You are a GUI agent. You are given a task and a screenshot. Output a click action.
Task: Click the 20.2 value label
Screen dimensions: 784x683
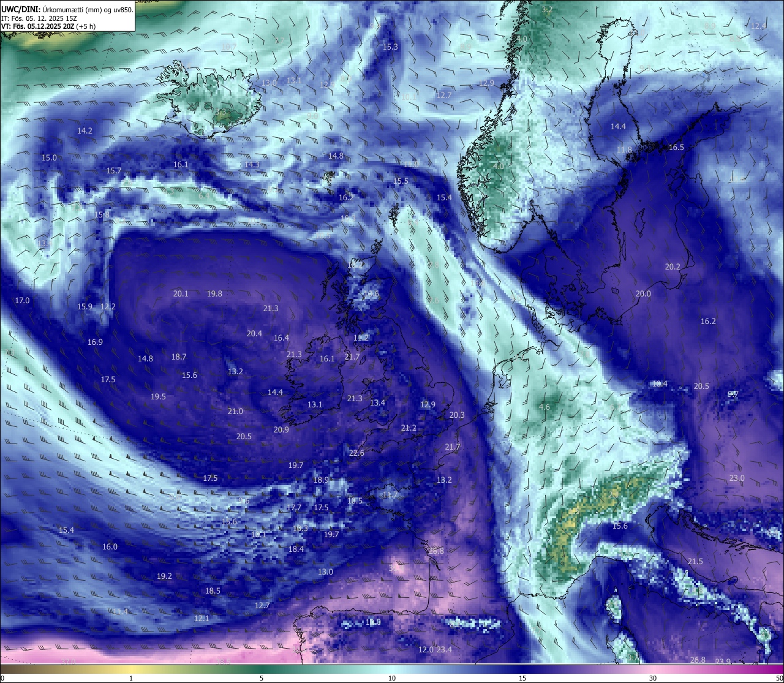tap(673, 267)
